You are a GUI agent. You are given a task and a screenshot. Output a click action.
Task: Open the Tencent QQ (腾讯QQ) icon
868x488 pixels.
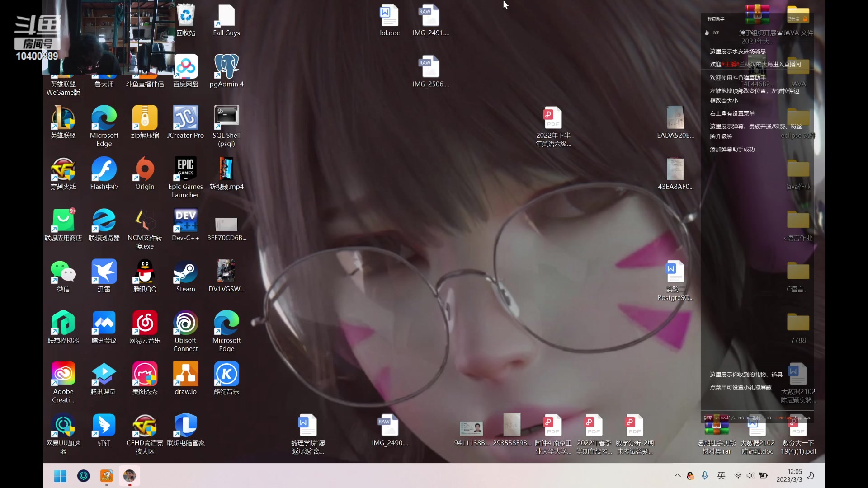[145, 276]
